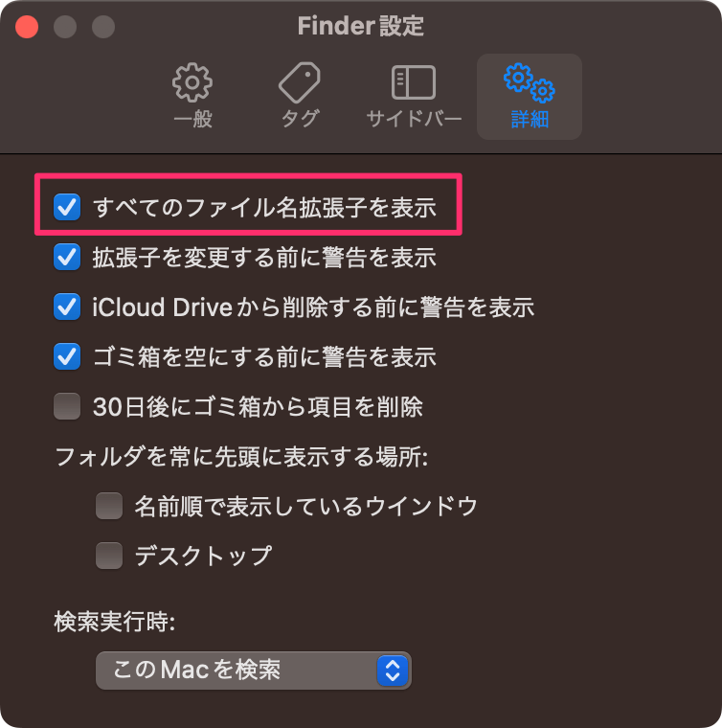722x728 pixels.
Task: Check 名前順で表示しているウインドウ option
Action: pyautogui.click(x=109, y=506)
